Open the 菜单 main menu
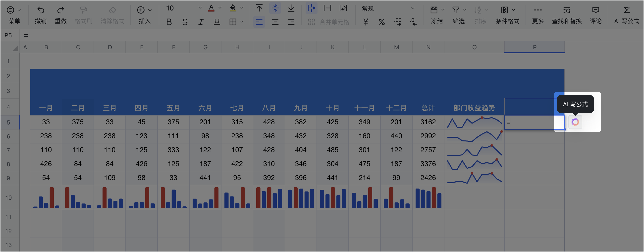The image size is (644, 252). 14,14
